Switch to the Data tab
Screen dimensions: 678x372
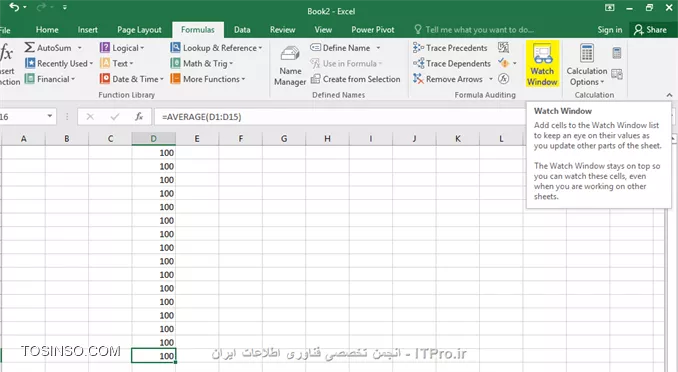coord(242,30)
